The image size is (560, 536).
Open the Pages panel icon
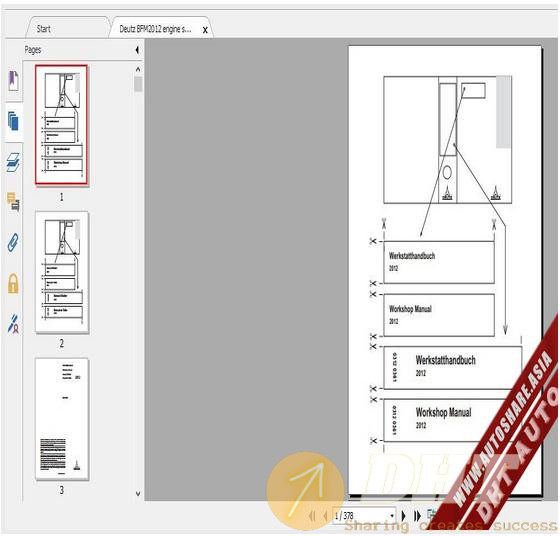pos(13,121)
